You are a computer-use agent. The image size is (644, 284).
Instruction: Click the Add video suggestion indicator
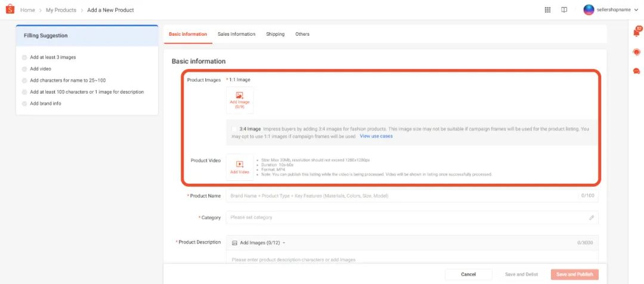tap(24, 69)
